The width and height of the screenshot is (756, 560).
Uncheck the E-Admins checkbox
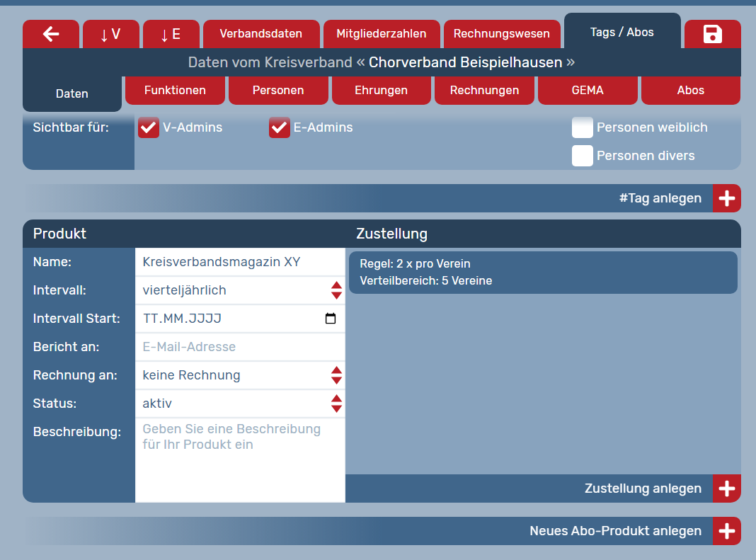click(280, 128)
